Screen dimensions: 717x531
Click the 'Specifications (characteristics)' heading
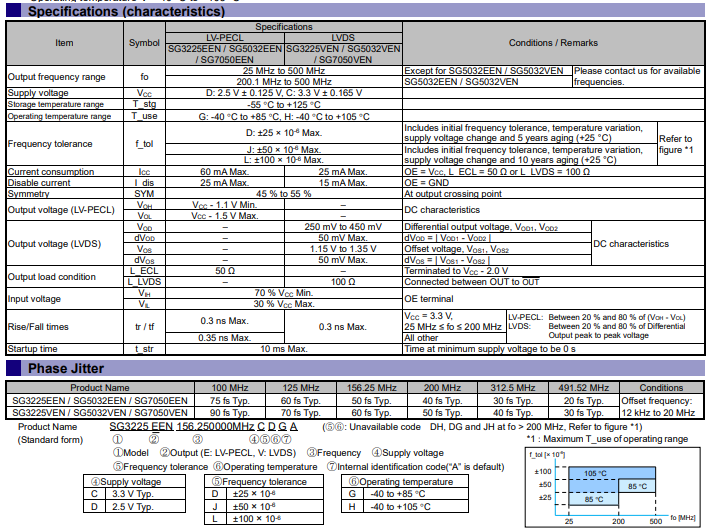[126, 11]
